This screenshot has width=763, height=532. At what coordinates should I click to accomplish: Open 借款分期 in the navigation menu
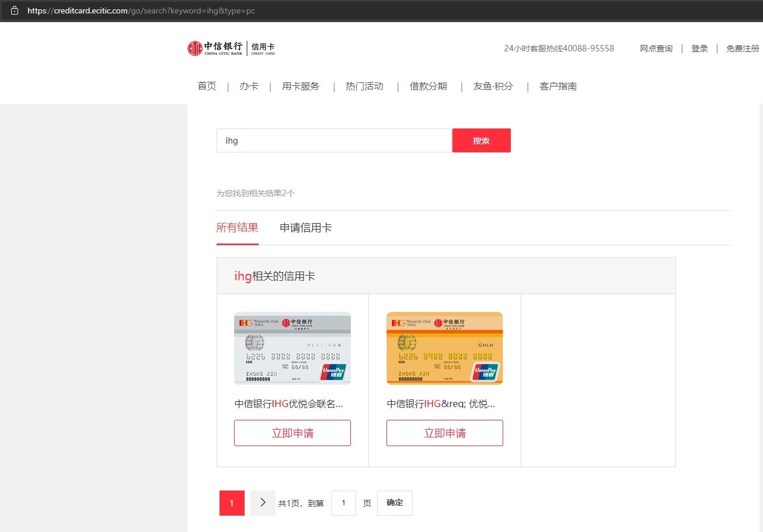tap(428, 86)
